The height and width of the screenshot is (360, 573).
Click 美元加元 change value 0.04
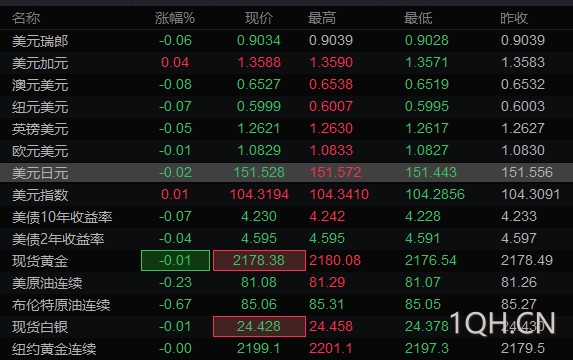click(x=175, y=62)
